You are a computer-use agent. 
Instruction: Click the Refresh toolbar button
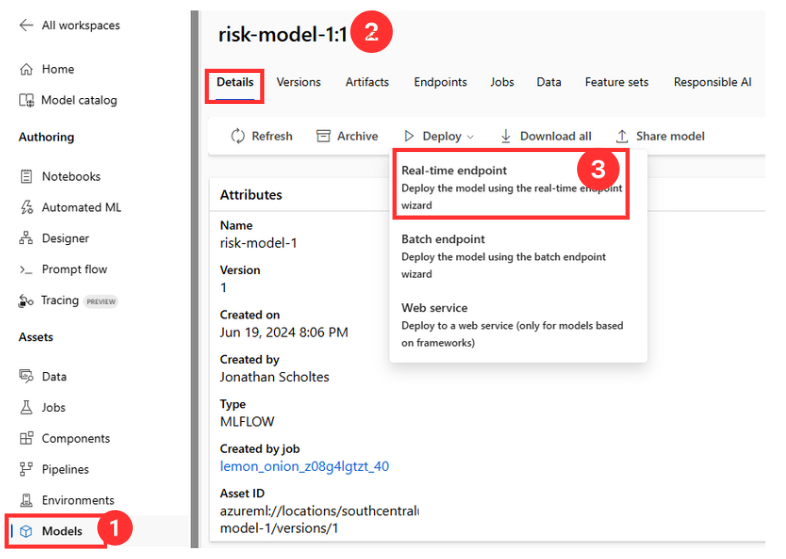[261, 136]
